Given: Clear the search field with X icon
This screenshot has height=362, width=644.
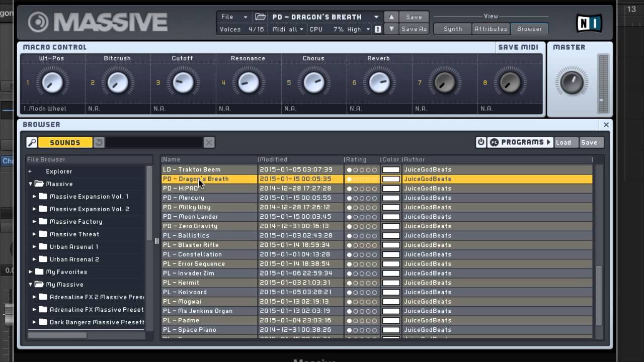Looking at the screenshot, I should coord(209,143).
